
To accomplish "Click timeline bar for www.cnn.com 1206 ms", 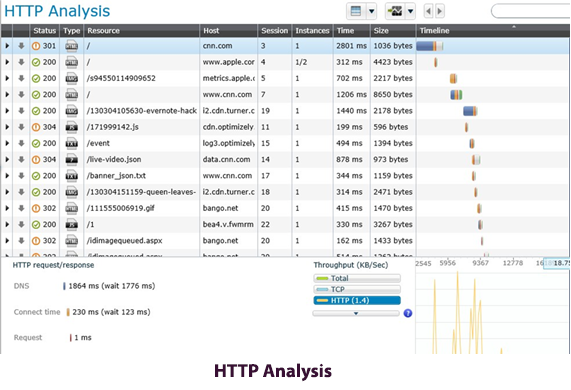I will click(456, 95).
